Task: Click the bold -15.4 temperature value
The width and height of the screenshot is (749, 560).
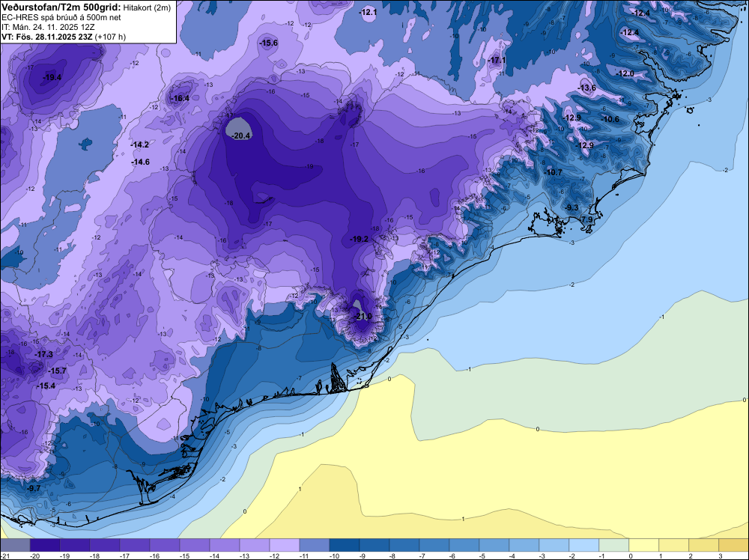Action: point(46,386)
